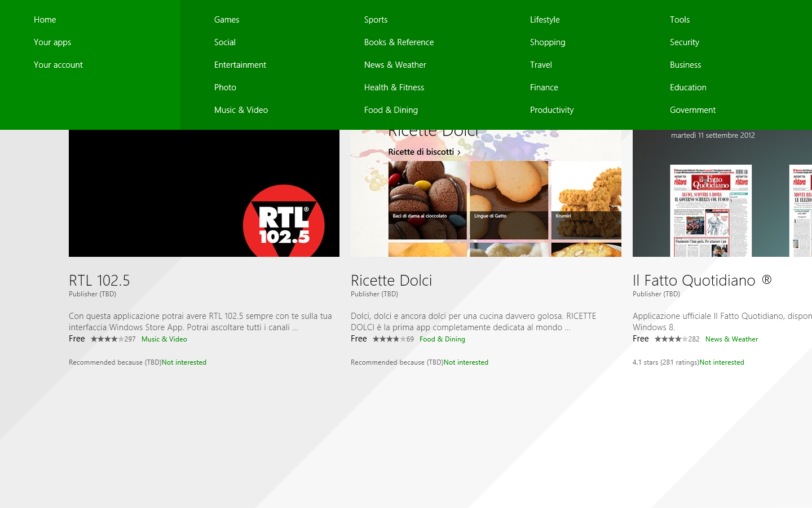The width and height of the screenshot is (812, 508).
Task: Open Food & Dining menu category
Action: tap(391, 110)
